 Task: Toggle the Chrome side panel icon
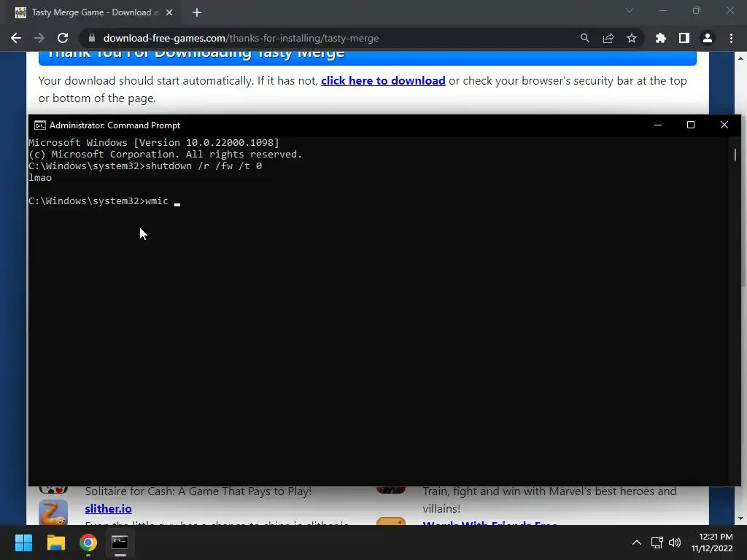coord(684,38)
